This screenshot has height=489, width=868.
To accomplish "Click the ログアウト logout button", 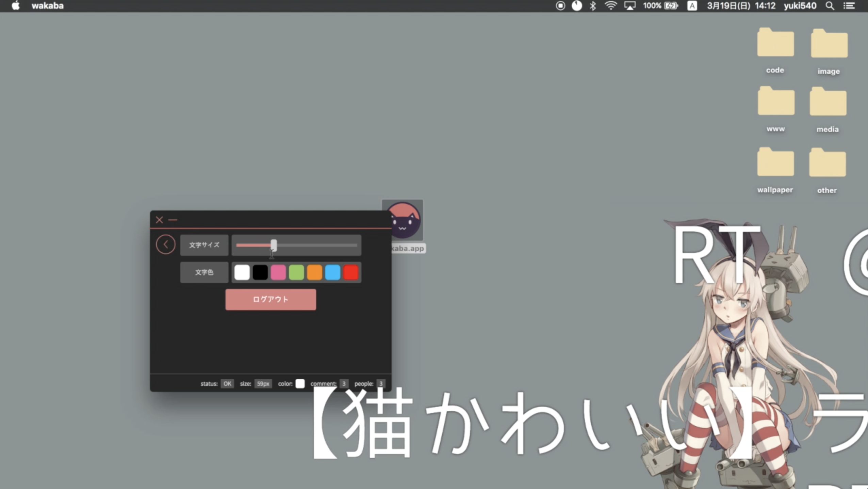I will pos(271,299).
